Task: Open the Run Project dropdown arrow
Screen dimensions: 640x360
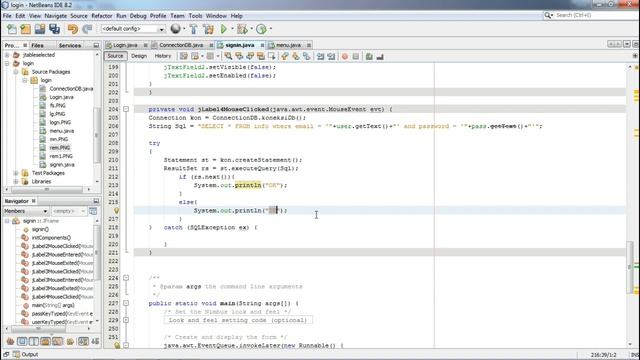Action: [x=232, y=29]
